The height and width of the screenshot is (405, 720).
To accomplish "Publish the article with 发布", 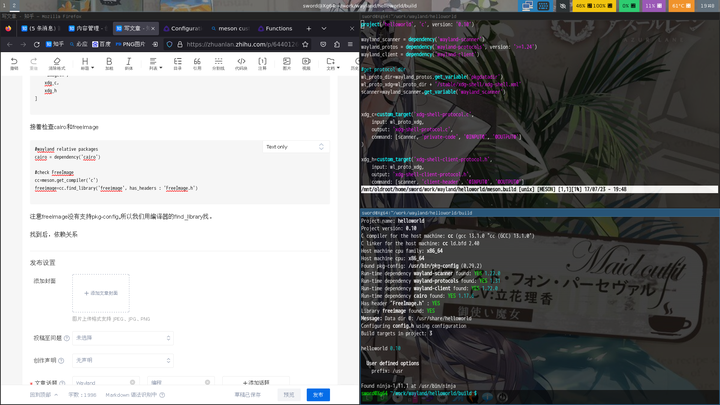I will point(318,395).
